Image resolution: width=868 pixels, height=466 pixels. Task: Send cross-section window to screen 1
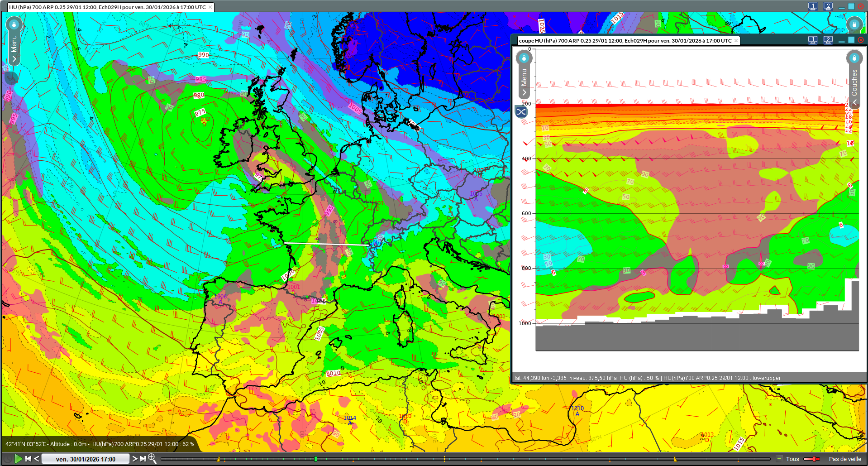[x=813, y=40]
